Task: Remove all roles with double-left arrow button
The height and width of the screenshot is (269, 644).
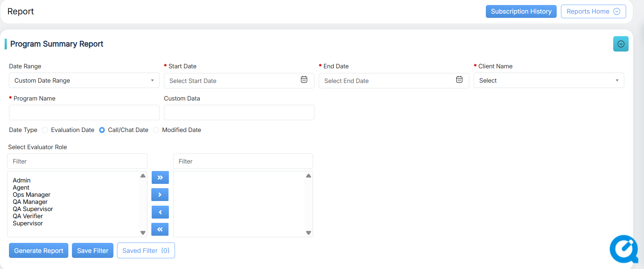Action: [160, 229]
